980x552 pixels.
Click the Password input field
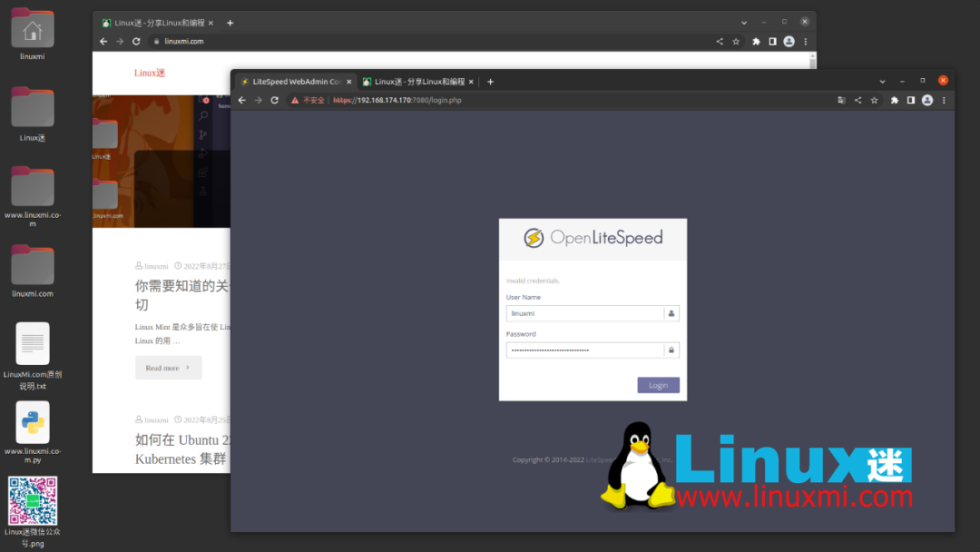pyautogui.click(x=593, y=350)
